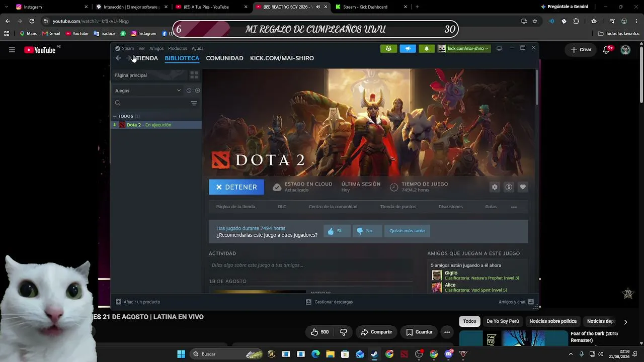The width and height of the screenshot is (644, 362).
Task: Open Discusiones link for Dota 2
Action: 450,207
